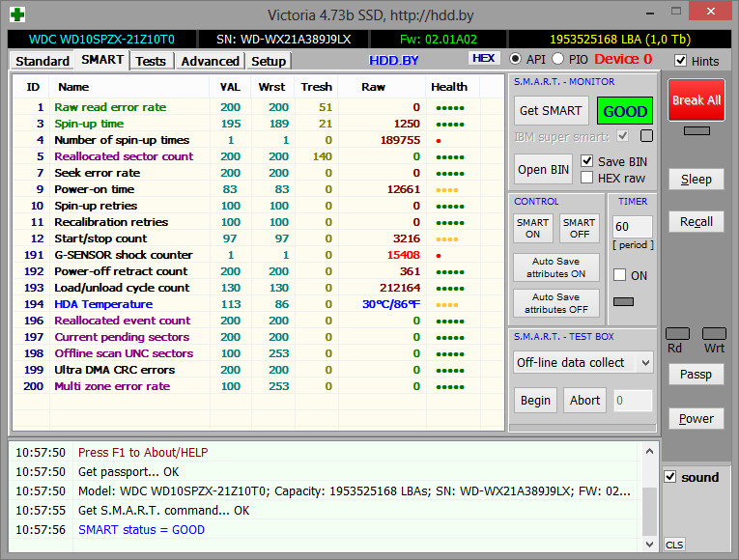Click the timer period input field showing 60

point(633,227)
